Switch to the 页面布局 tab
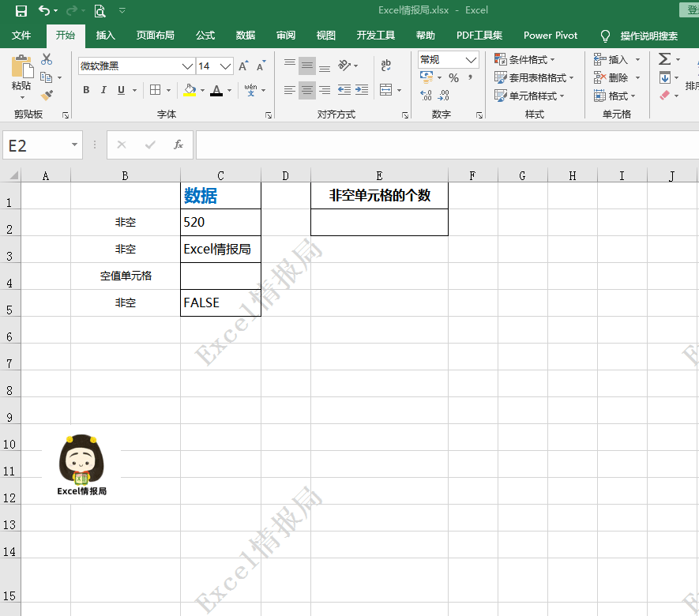Screen dimensions: 699x616 pos(155,36)
